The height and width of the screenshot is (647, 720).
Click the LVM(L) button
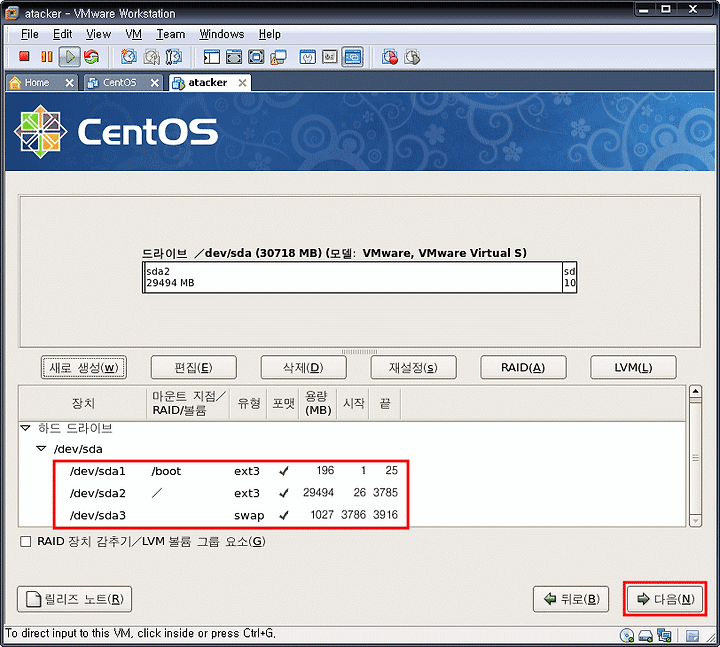pos(633,367)
